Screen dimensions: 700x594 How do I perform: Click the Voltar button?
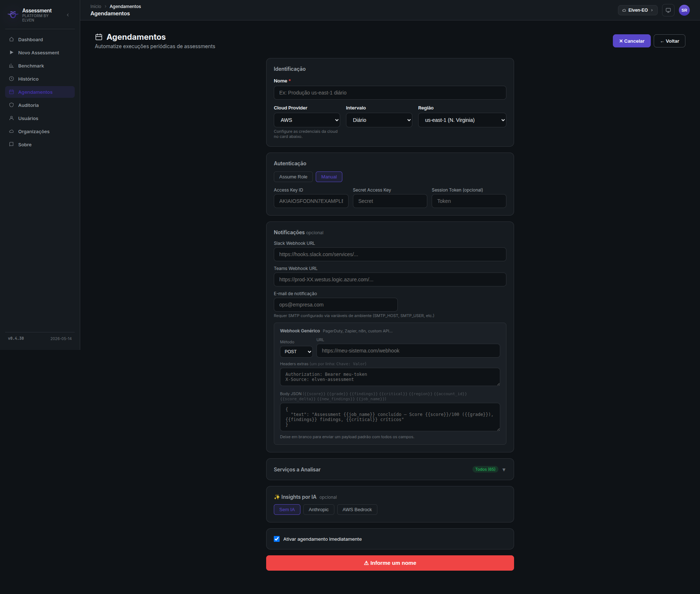[x=669, y=41]
